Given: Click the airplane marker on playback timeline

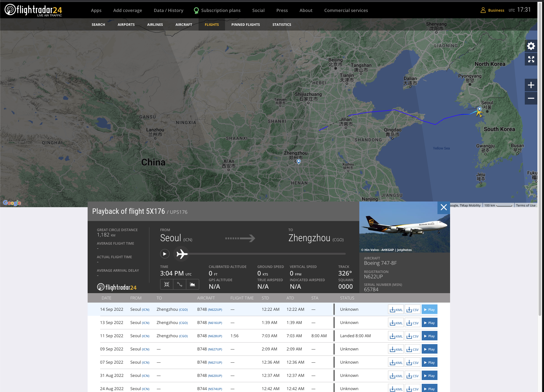Looking at the screenshot, I should pos(182,254).
